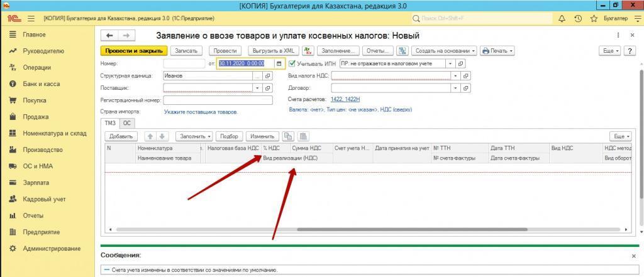Open the form's three-dot options menu

tap(619, 36)
